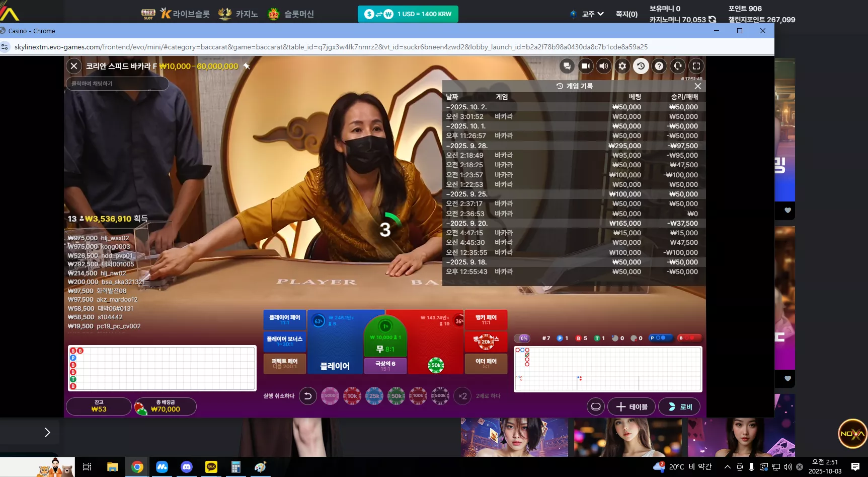Viewport: 868px width, 477px height.
Task: Select the 10k chip
Action: tap(352, 396)
